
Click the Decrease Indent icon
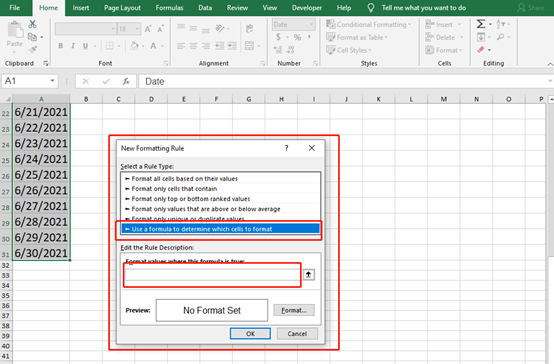219,46
